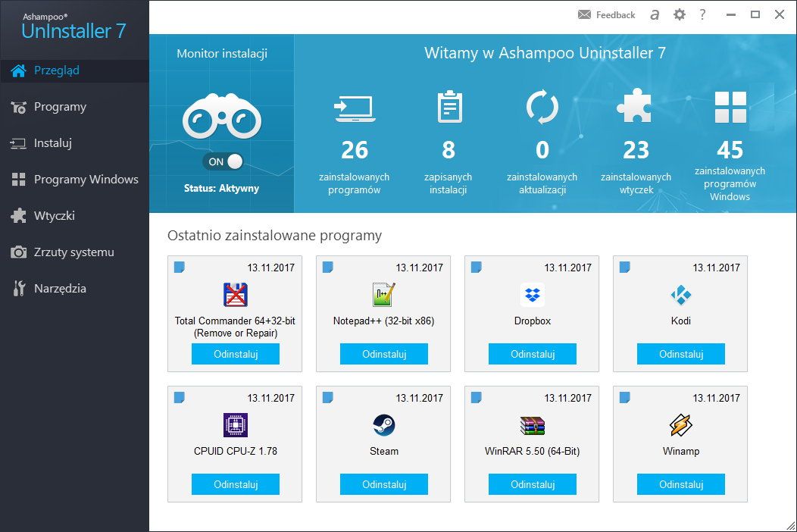Click the '45' Windows programs count
The width and height of the screenshot is (797, 532).
click(730, 151)
